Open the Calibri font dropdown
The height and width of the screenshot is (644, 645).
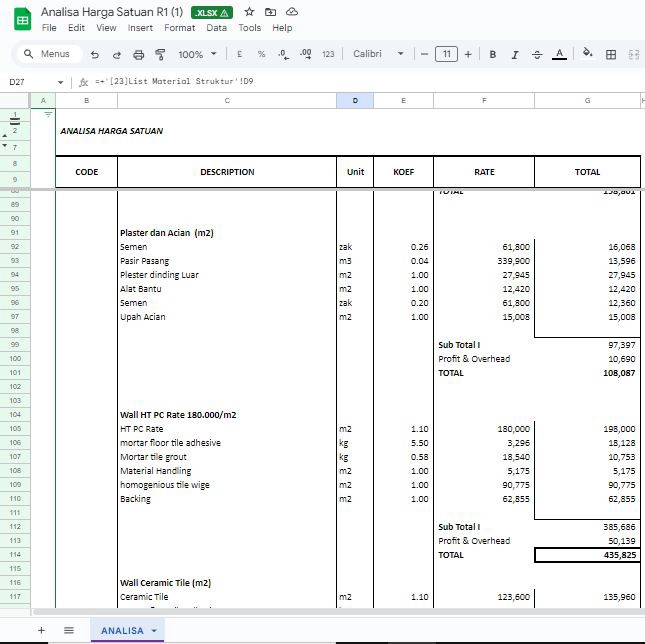click(x=378, y=54)
